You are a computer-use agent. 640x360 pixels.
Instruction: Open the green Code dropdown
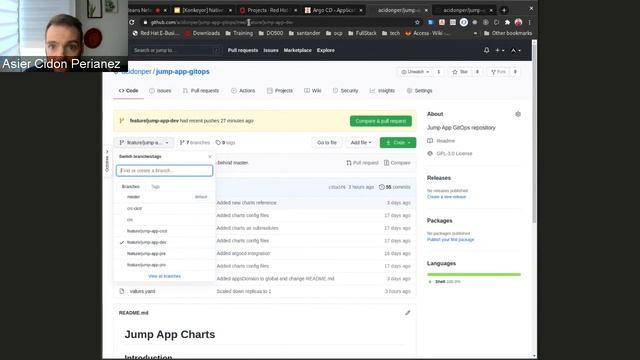[x=398, y=142]
